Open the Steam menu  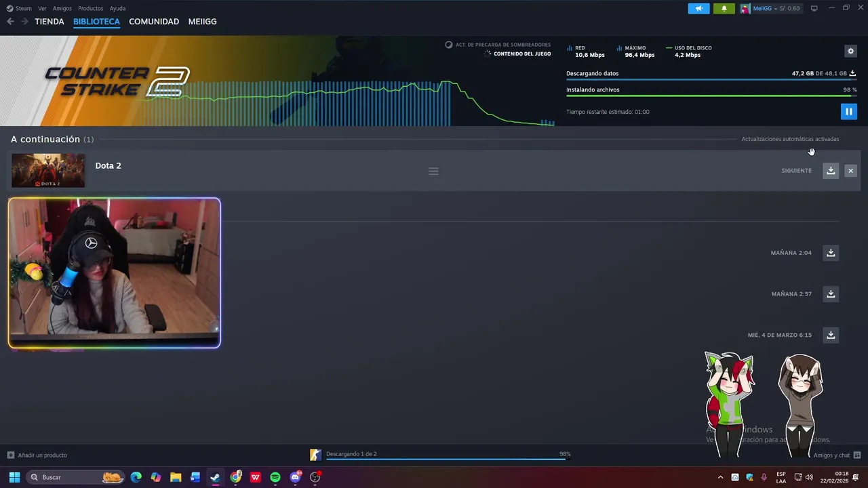[x=19, y=8]
